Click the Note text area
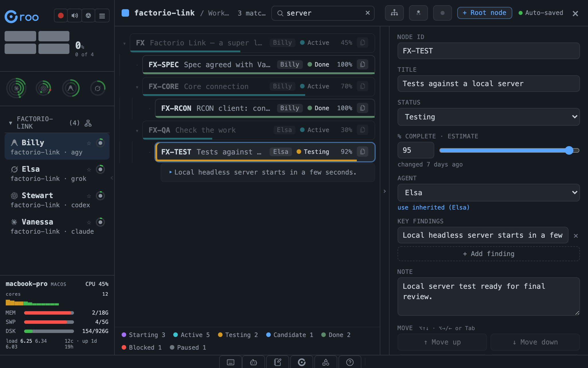The height and width of the screenshot is (368, 588). click(488, 297)
